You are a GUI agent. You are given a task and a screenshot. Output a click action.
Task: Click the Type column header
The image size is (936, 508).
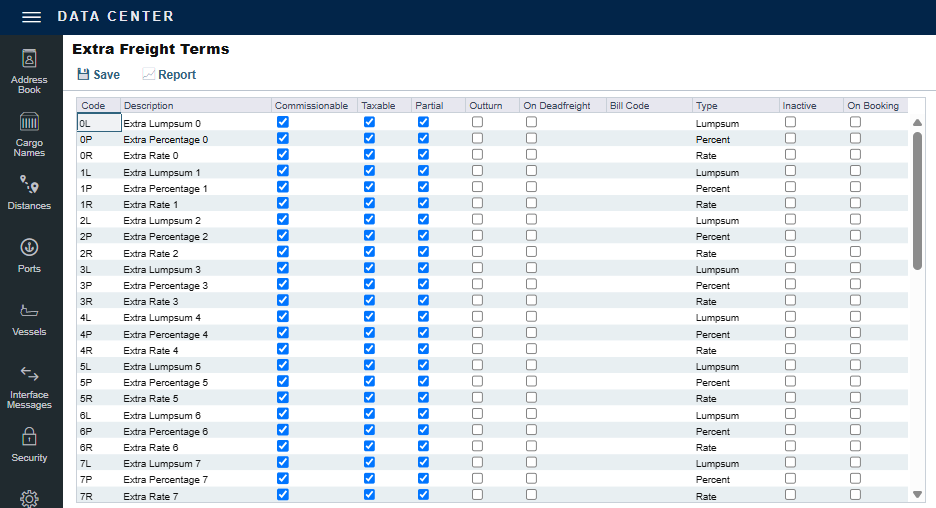[x=735, y=106]
